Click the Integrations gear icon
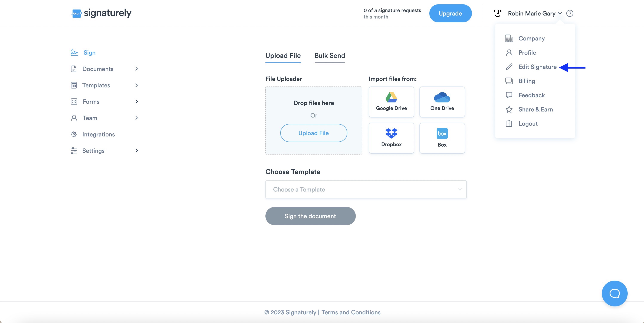The height and width of the screenshot is (323, 644). [x=74, y=134]
